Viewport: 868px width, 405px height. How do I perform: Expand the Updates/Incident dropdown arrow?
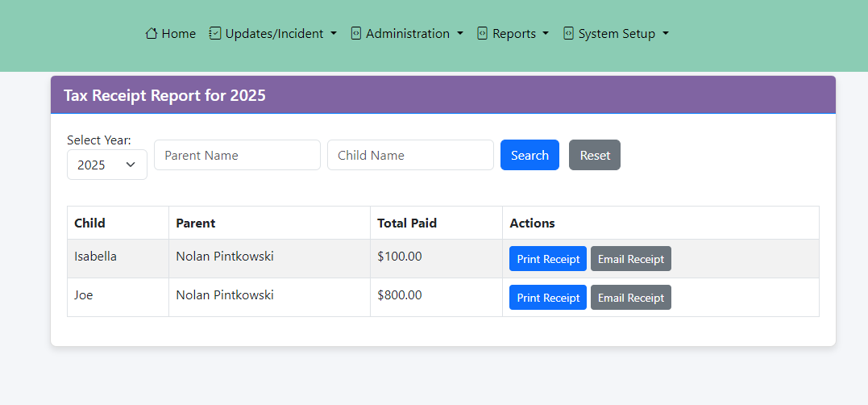pyautogui.click(x=333, y=34)
